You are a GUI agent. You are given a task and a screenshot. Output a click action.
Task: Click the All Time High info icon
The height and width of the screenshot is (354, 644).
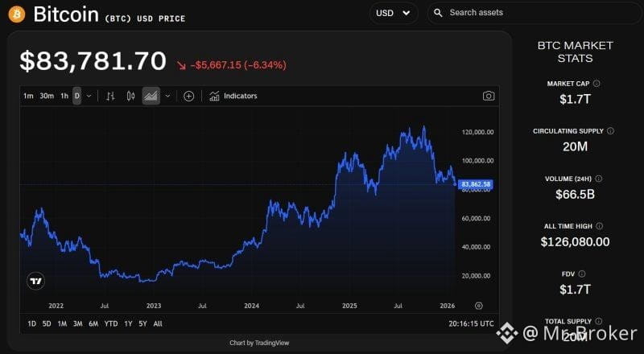[599, 226]
